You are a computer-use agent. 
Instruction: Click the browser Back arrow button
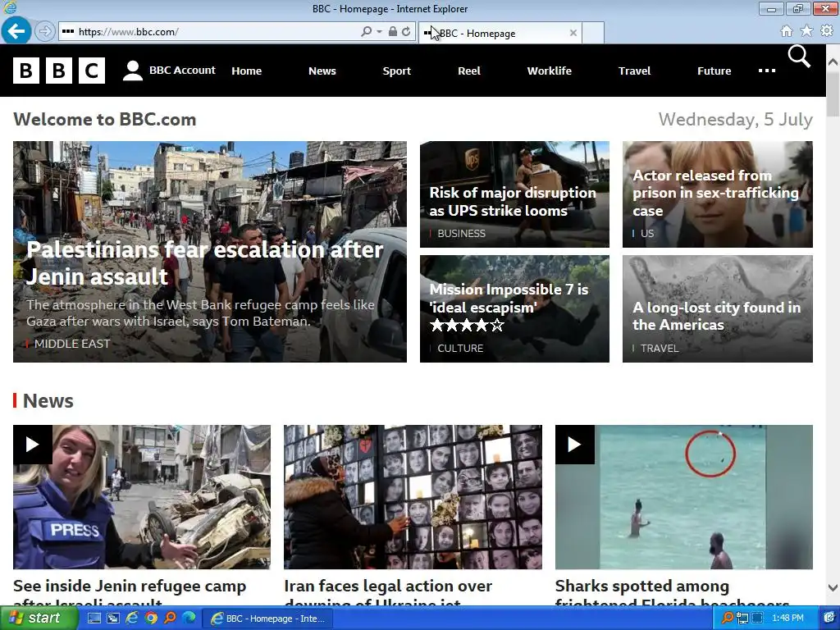coord(16,31)
